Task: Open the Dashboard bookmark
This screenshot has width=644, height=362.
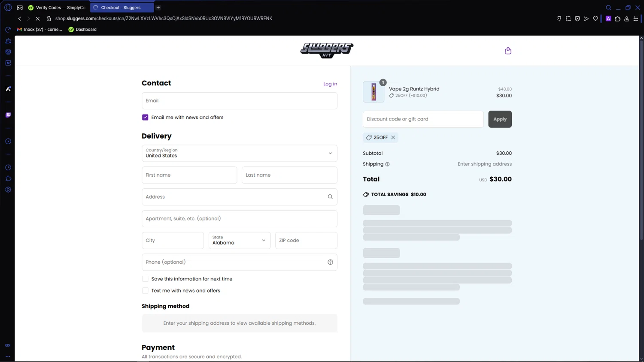Action: tap(82, 30)
